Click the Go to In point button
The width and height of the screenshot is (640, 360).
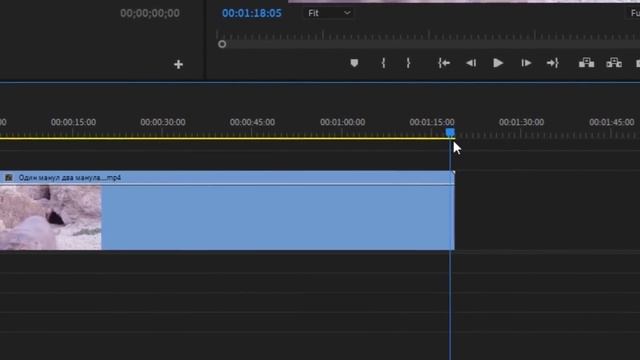(444, 63)
